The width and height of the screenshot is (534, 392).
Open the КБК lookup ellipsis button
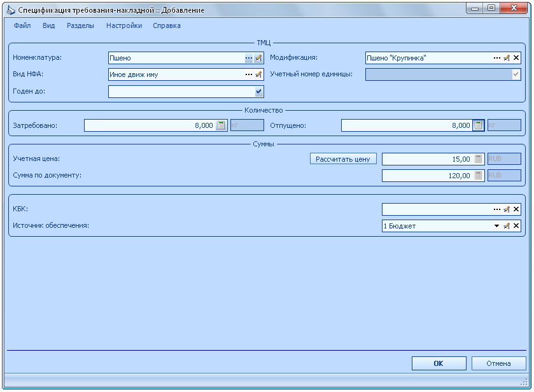tap(497, 209)
